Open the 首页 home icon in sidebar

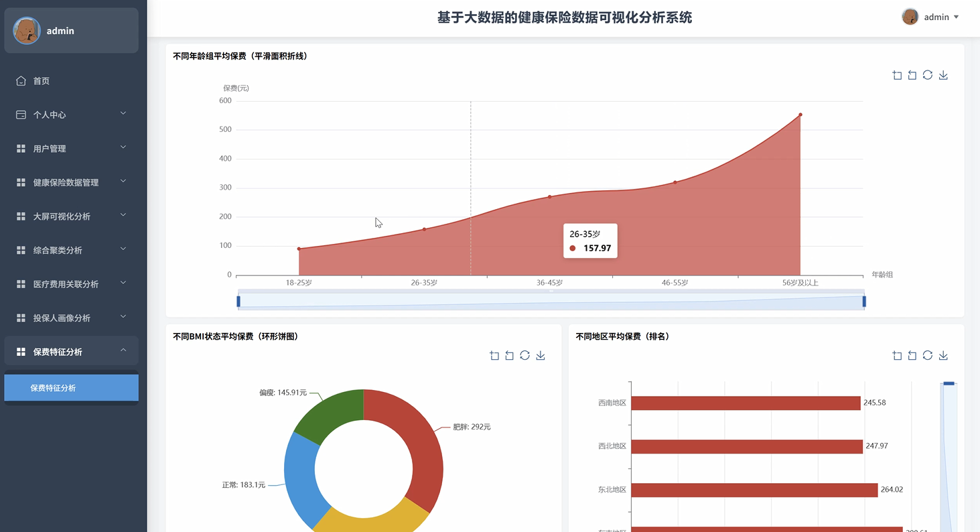tap(21, 81)
